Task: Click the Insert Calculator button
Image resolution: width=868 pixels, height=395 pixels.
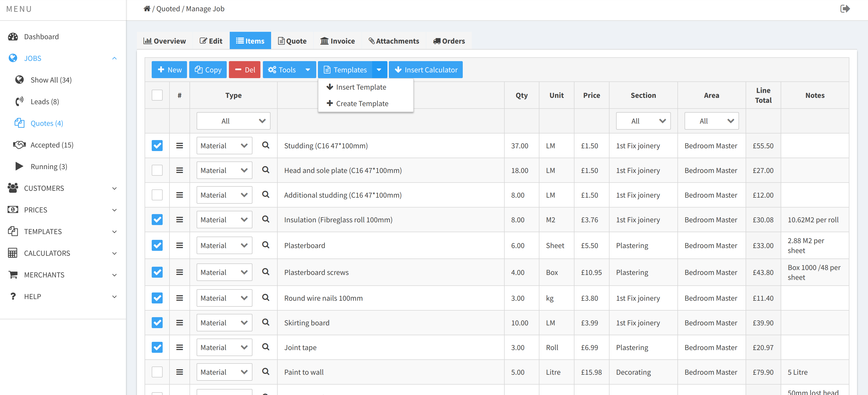Action: pyautogui.click(x=426, y=70)
